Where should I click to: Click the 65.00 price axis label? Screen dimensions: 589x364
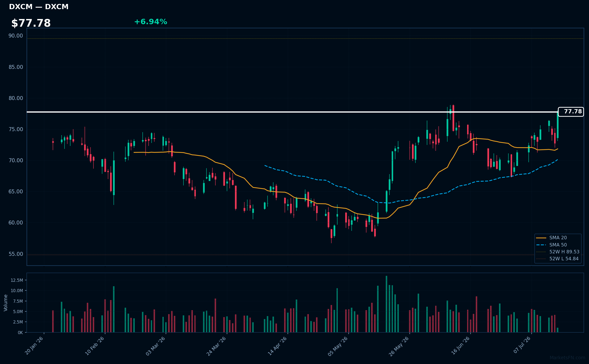16,192
